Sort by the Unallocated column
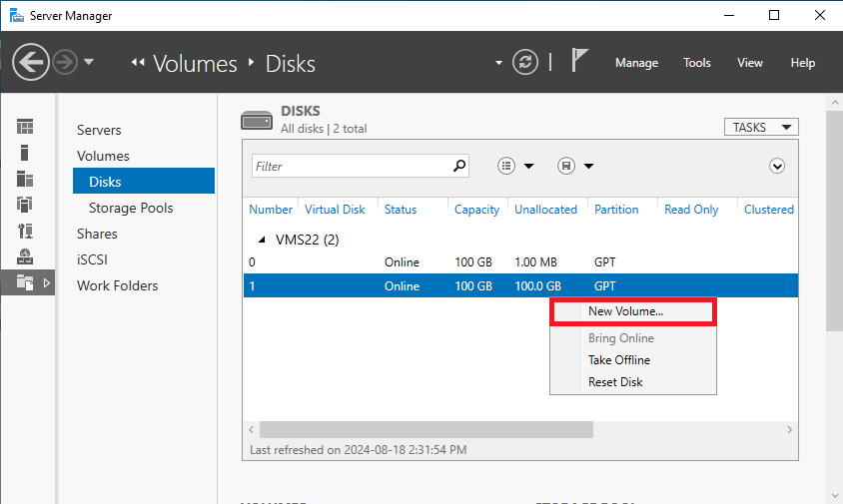This screenshot has height=504, width=843. [x=545, y=210]
